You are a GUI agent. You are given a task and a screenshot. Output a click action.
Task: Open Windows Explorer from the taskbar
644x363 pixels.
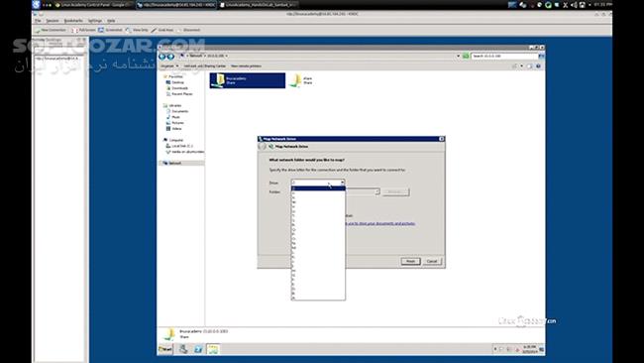point(213,349)
